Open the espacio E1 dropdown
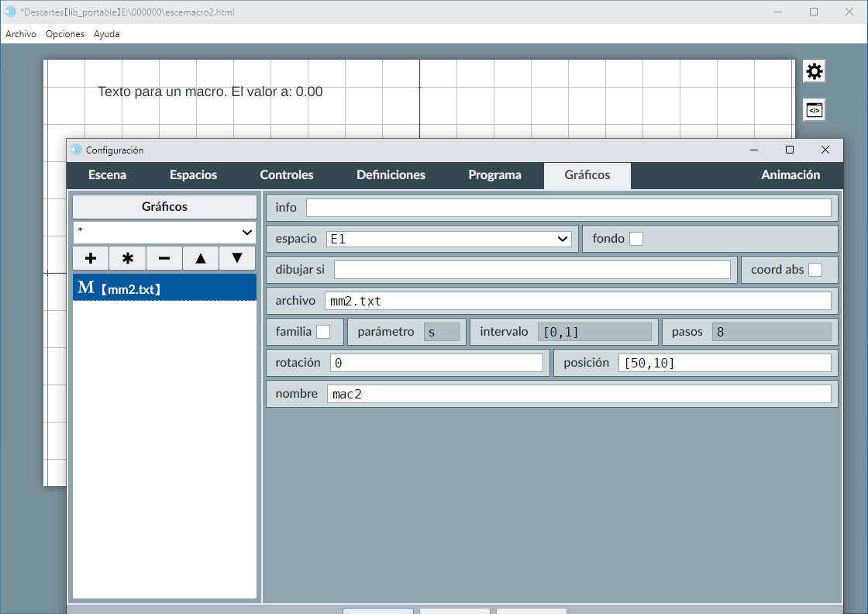This screenshot has width=868, height=614. coord(449,239)
